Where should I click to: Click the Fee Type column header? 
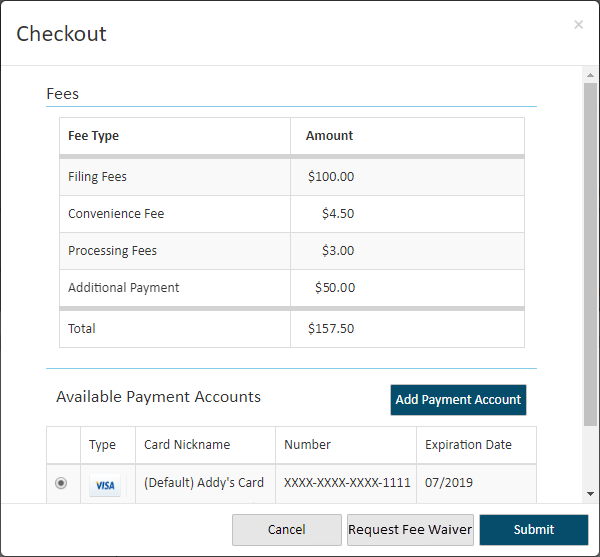93,135
